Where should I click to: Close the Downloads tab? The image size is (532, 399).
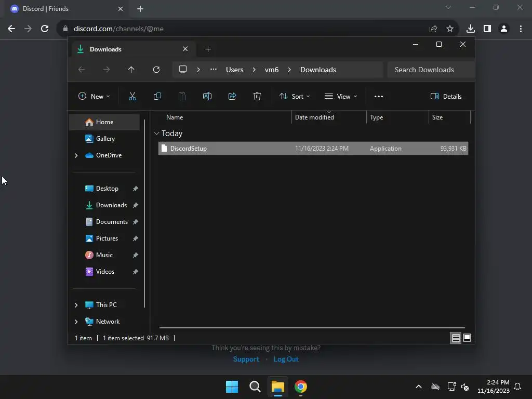(x=185, y=49)
